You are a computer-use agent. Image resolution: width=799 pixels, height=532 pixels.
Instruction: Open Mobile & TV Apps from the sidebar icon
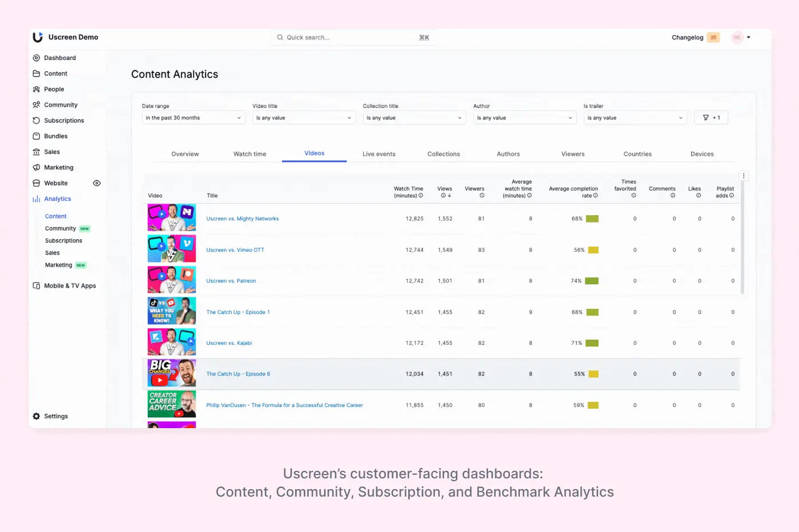[35, 285]
